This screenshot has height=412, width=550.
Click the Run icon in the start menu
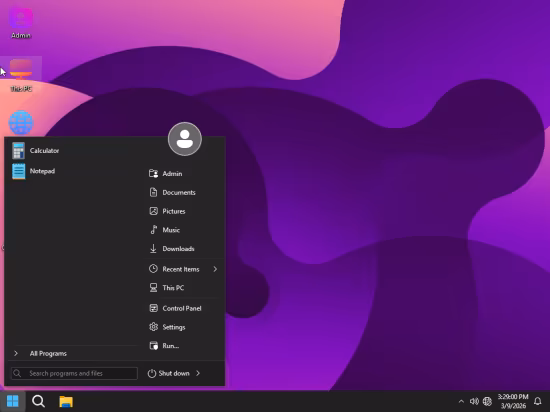tap(154, 346)
